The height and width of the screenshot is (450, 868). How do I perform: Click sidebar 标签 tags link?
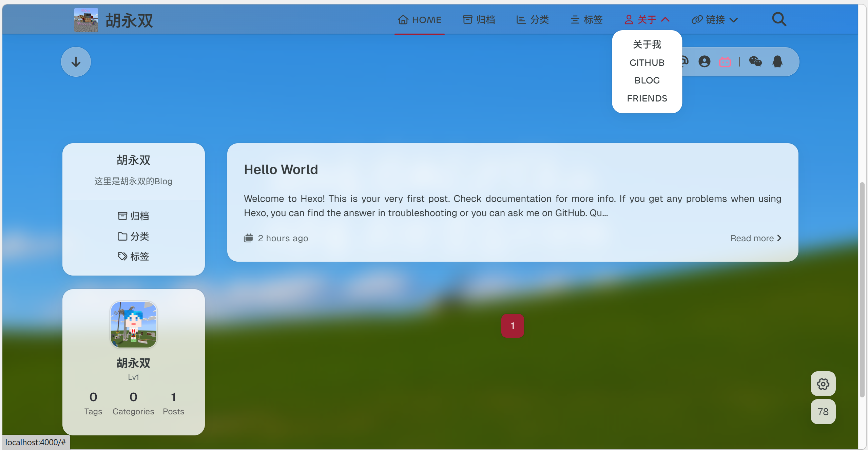133,256
